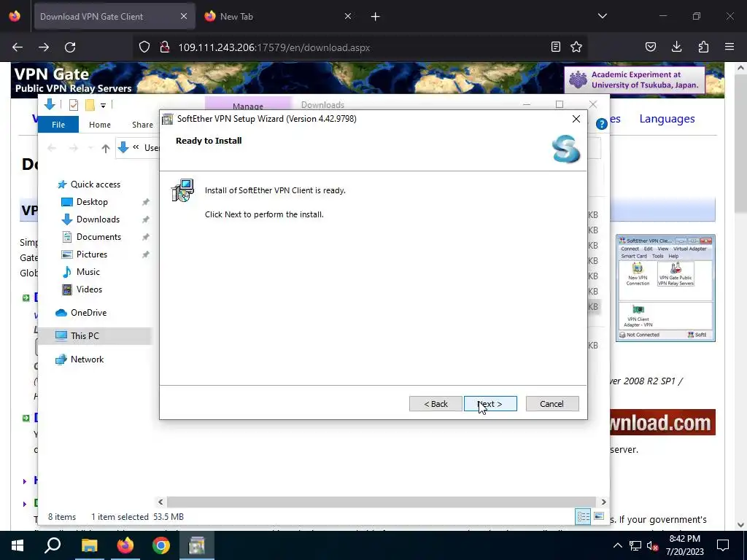Click the SoftEther S logo
This screenshot has height=560, width=747.
point(566,149)
